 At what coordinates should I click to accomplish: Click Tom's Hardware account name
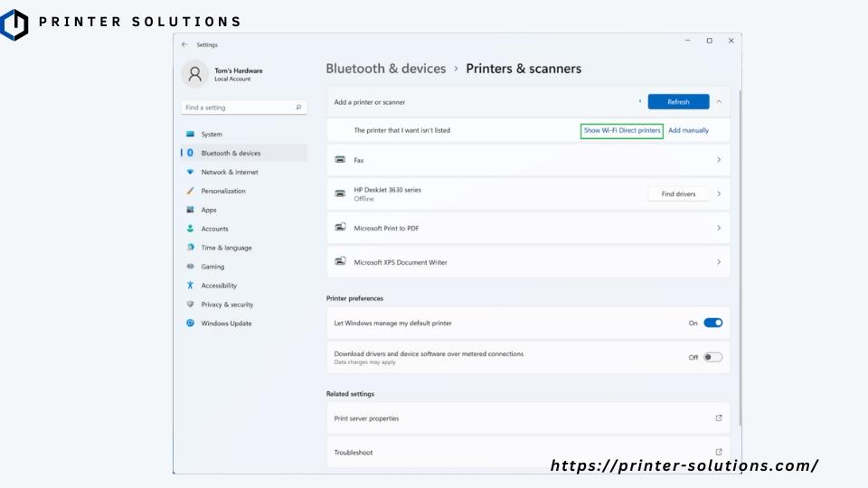coord(239,70)
